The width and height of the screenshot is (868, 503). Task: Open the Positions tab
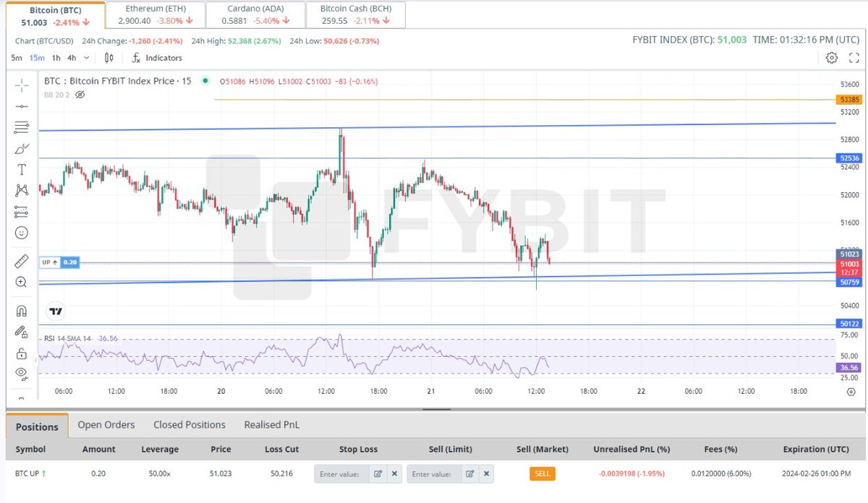click(38, 426)
